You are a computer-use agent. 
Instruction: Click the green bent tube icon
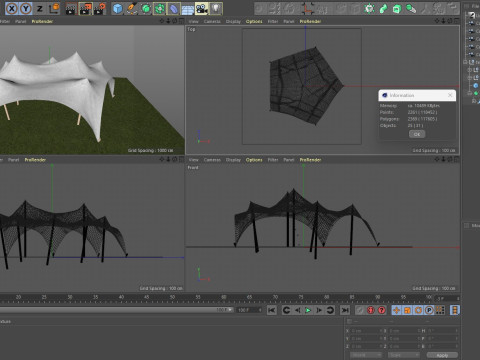pos(383,9)
